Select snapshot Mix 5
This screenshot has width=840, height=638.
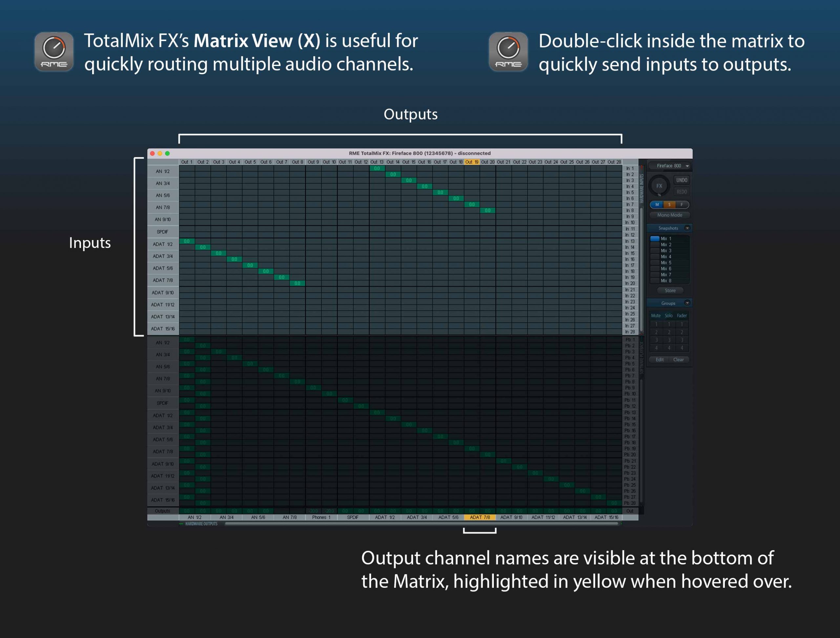tap(669, 263)
